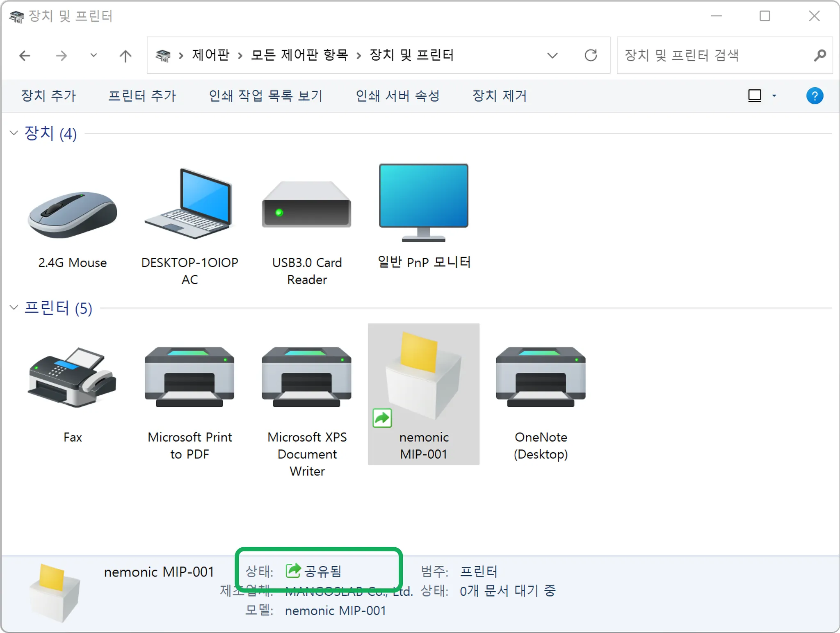Click 장치 제거 button
Image resolution: width=840 pixels, height=633 pixels.
pyautogui.click(x=500, y=96)
